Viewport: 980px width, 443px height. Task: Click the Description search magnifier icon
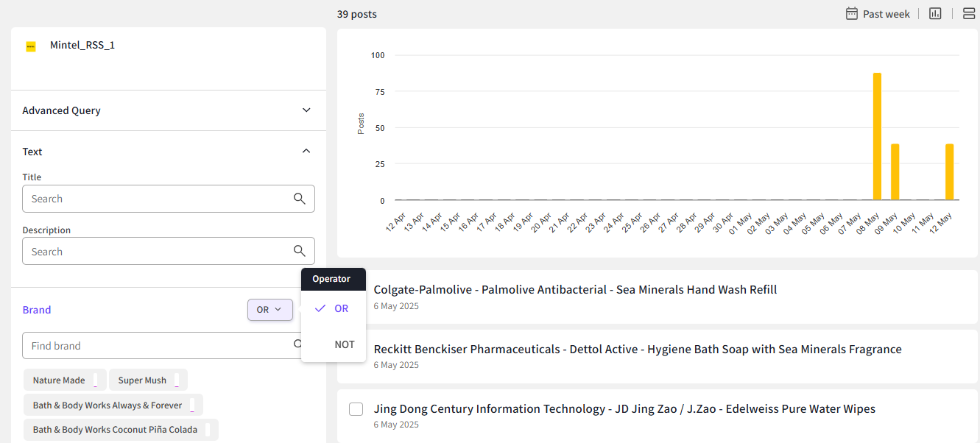pos(300,252)
